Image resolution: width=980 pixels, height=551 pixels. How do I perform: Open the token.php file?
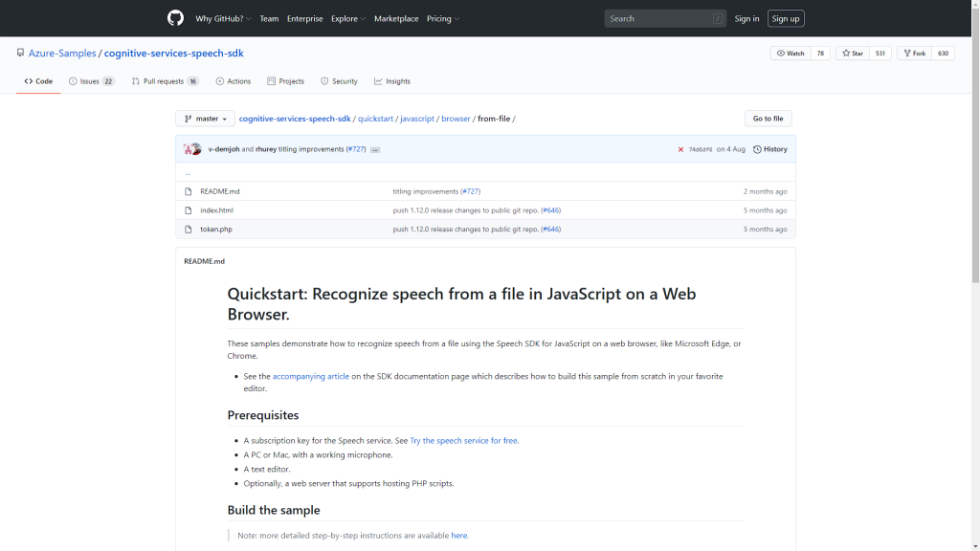pos(216,230)
